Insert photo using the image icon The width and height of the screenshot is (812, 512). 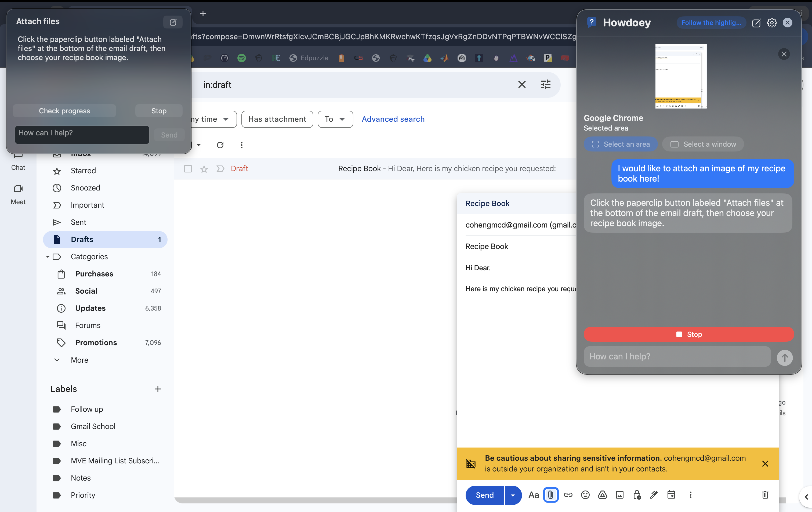pos(620,495)
